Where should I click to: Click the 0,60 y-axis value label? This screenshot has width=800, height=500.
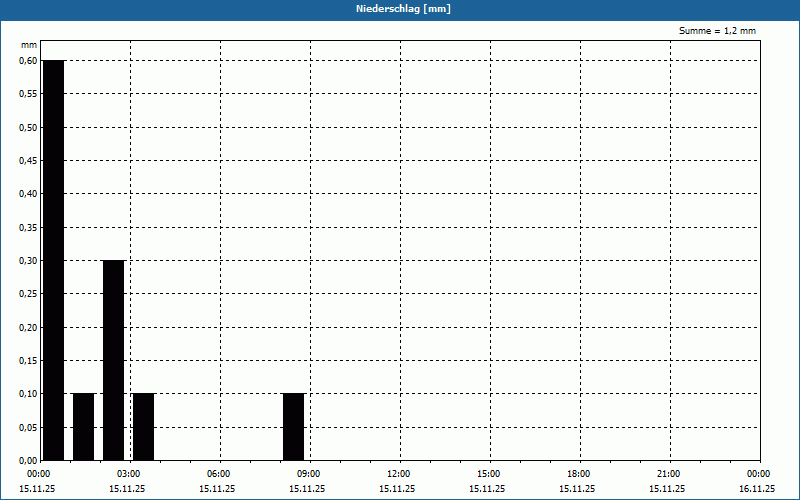[28, 60]
